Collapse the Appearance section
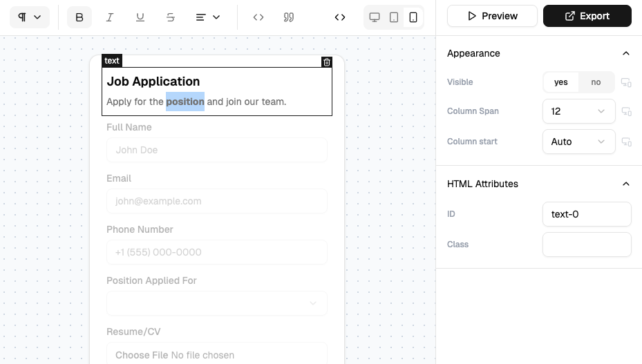Image resolution: width=642 pixels, height=364 pixels. pyautogui.click(x=625, y=53)
